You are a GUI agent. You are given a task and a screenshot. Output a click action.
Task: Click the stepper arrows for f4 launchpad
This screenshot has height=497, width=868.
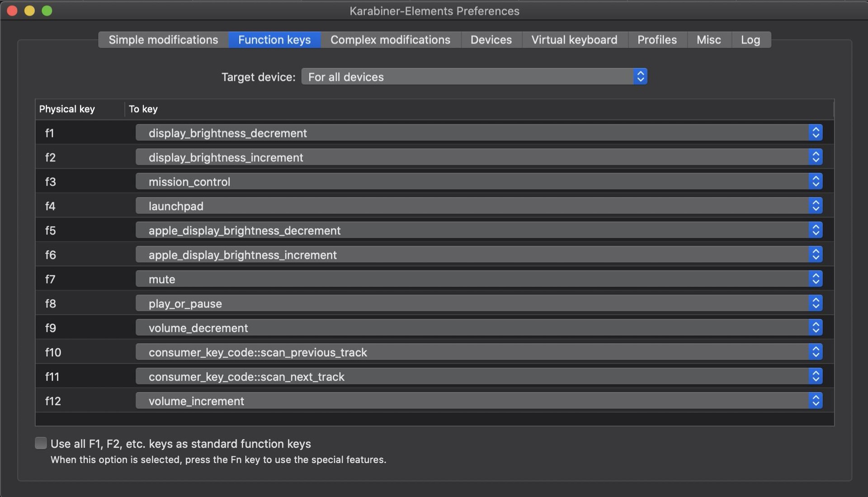816,206
